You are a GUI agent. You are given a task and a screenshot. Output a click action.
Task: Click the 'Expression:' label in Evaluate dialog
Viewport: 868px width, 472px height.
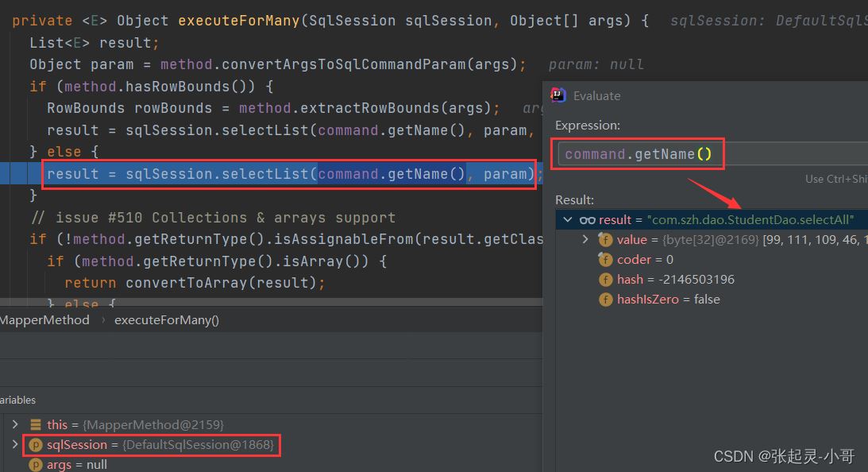(588, 126)
